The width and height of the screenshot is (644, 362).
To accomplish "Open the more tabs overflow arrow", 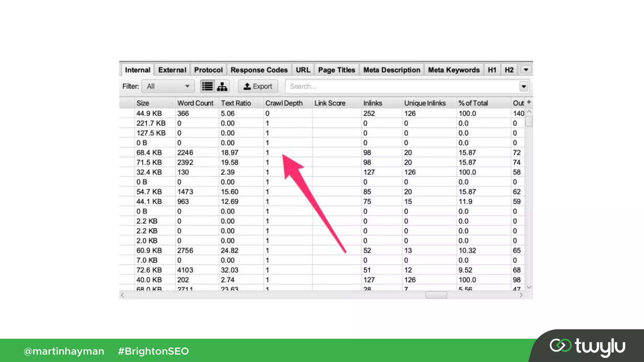I will [x=526, y=70].
